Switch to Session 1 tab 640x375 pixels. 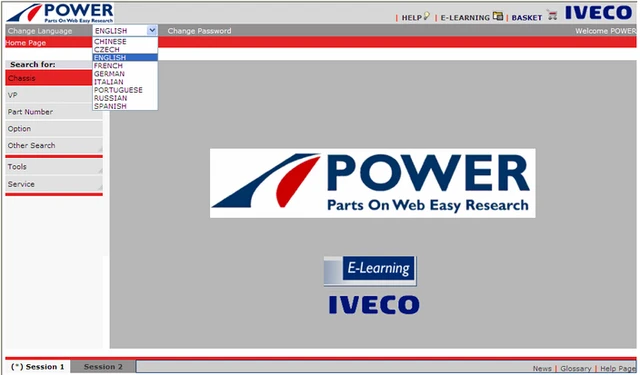[38, 366]
